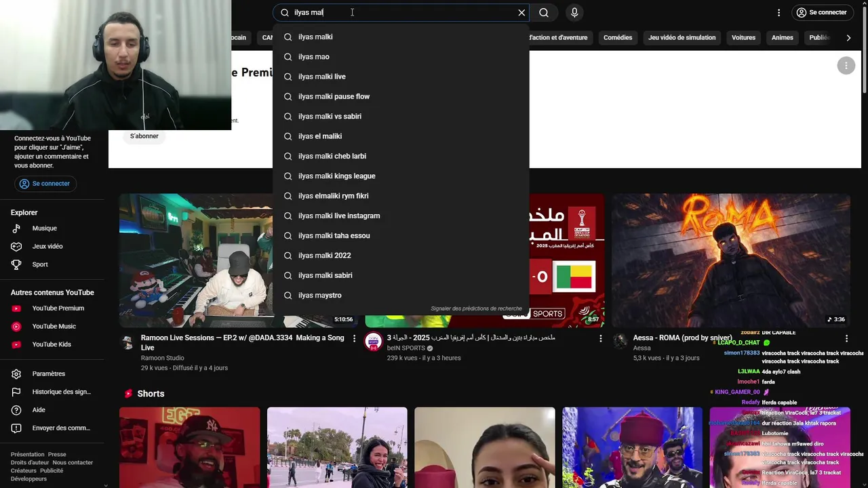Choose the suggestion 'ilyas malki sabiri'
Screen dimensions: 868x488
(401, 275)
